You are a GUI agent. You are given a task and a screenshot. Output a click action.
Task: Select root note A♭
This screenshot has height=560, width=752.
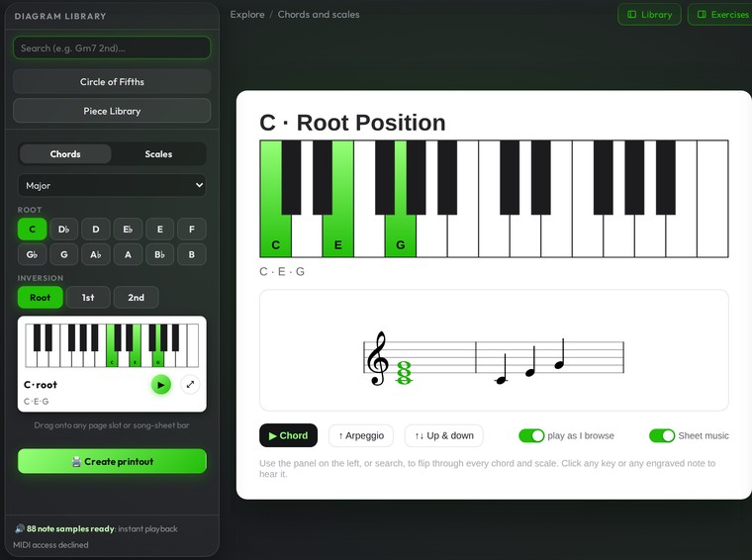pyautogui.click(x=96, y=254)
